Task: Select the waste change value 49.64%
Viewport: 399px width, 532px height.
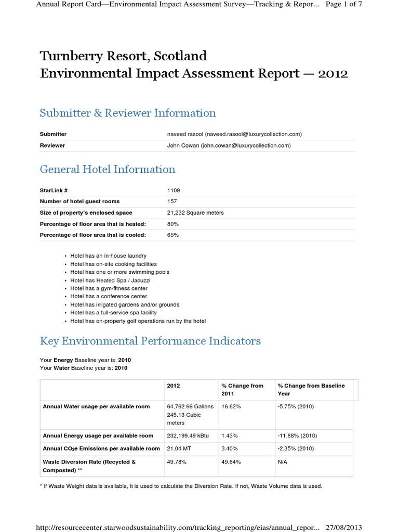Action: point(231,462)
